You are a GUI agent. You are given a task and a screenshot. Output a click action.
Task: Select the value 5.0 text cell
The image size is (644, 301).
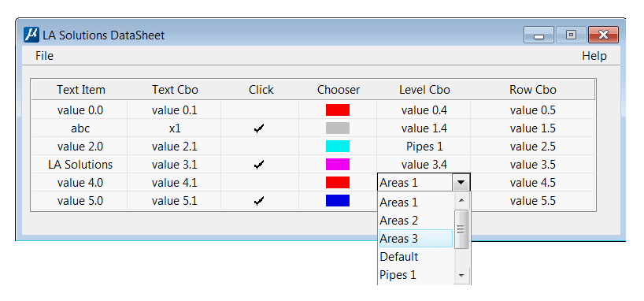point(80,201)
